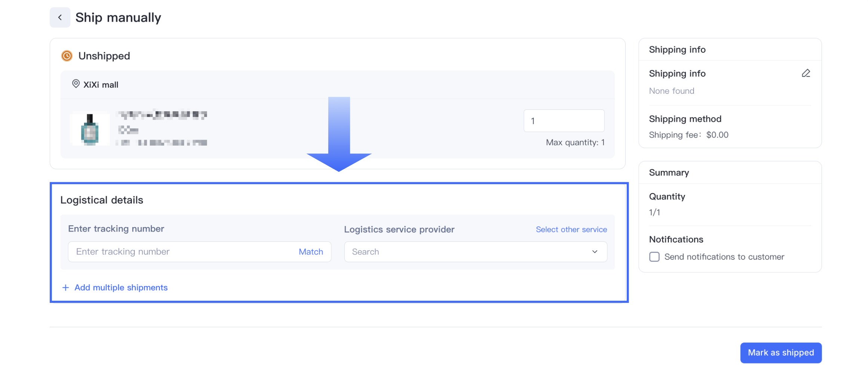Click the Match link in tracking field
Viewport: 868px width, 381px height.
click(311, 252)
